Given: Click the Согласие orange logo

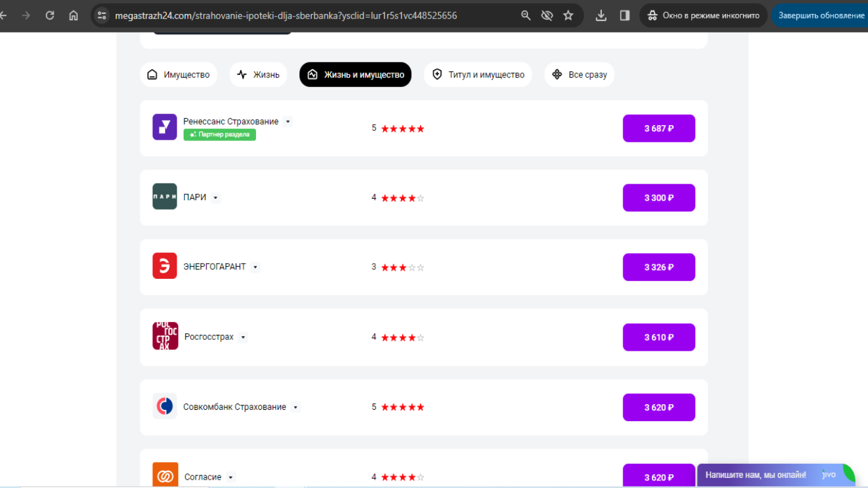Looking at the screenshot, I should 165,475.
